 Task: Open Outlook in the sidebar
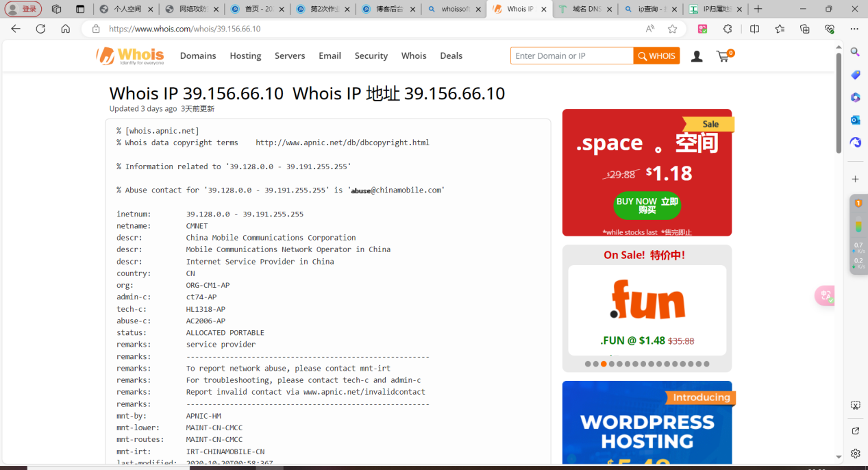[x=855, y=120]
